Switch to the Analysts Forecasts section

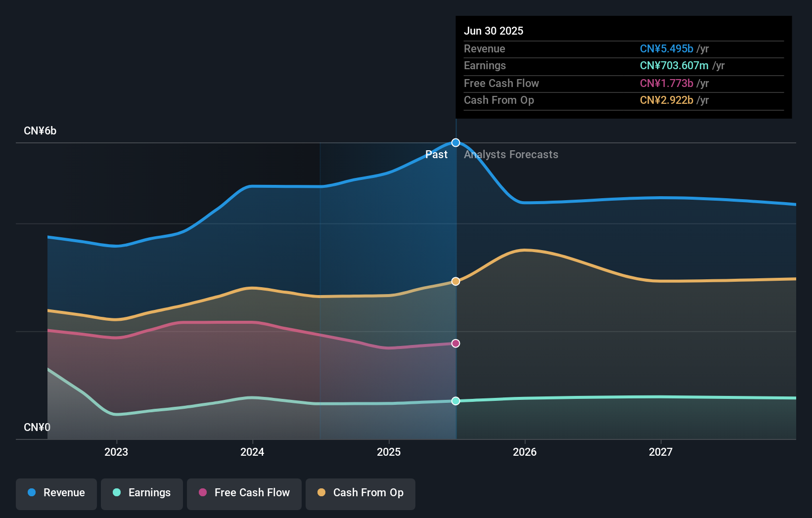511,154
